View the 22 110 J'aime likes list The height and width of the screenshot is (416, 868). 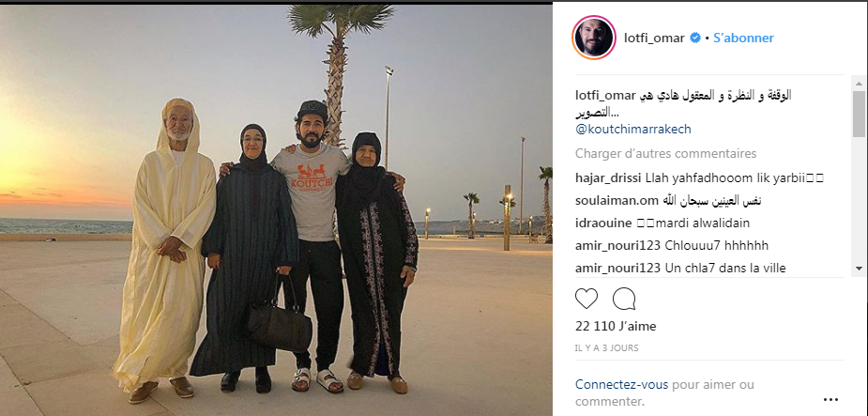(616, 326)
